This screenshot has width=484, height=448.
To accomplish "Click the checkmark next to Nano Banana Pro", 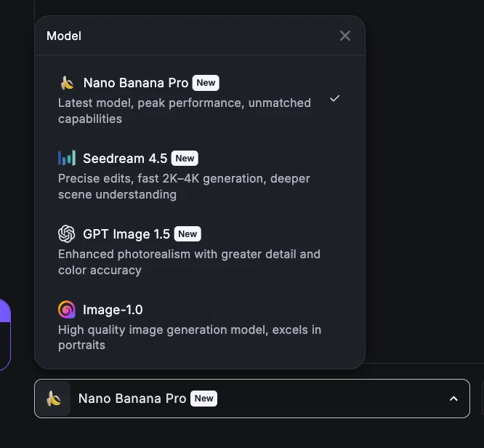I will click(x=334, y=98).
